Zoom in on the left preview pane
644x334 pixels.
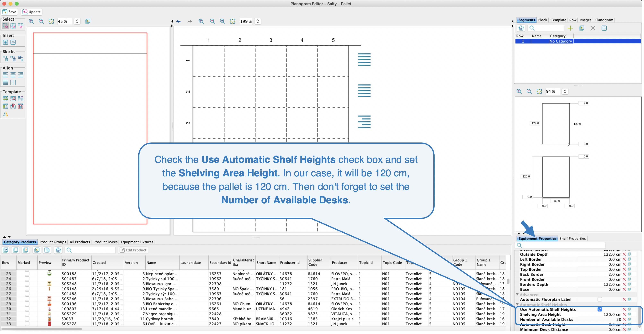coord(31,21)
